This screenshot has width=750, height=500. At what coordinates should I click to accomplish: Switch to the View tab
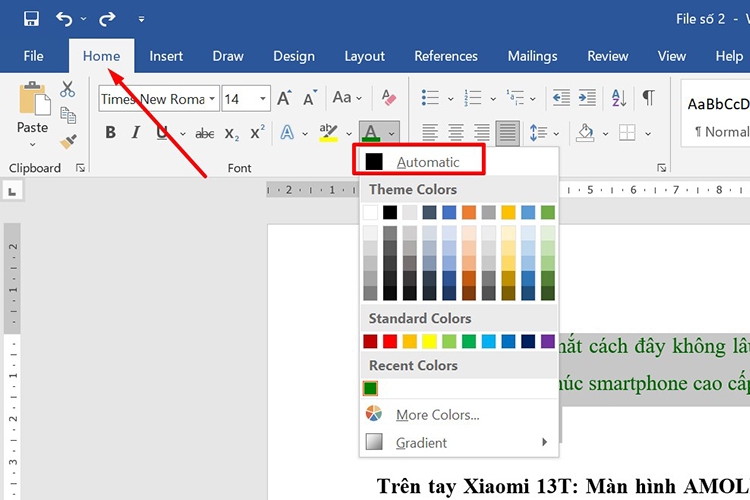(672, 56)
